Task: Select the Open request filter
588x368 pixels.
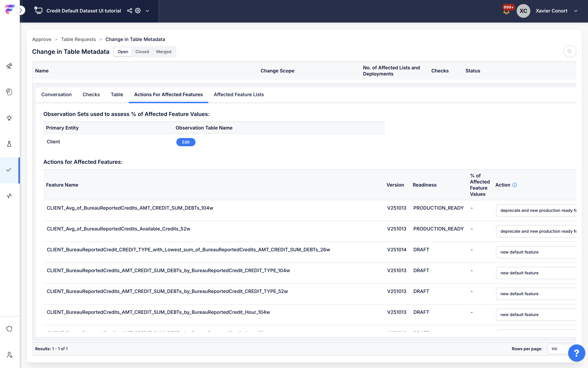Action: click(123, 52)
